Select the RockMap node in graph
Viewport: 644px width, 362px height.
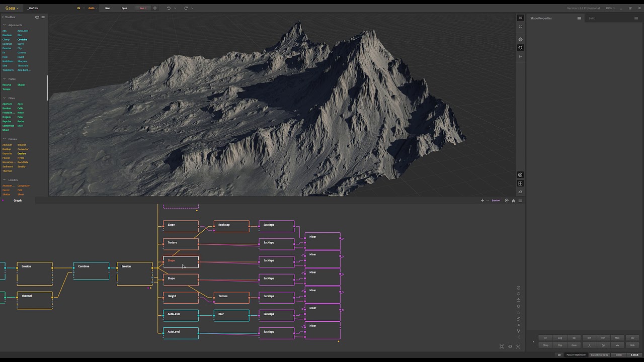coord(231,226)
